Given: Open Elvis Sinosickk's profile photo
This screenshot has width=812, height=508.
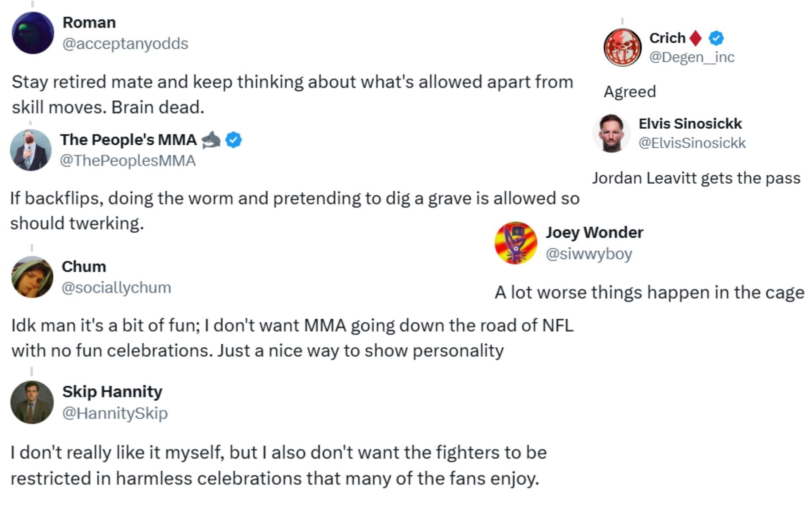Looking at the screenshot, I should [612, 133].
